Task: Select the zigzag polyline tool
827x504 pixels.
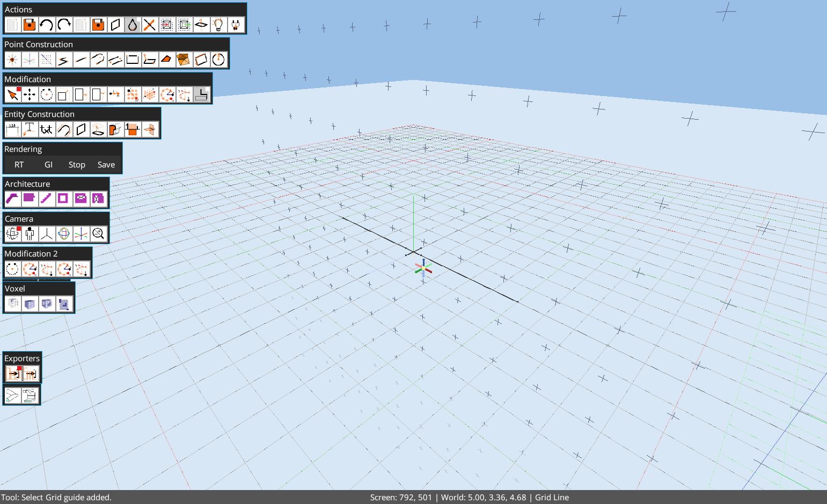Action: pyautogui.click(x=64, y=60)
